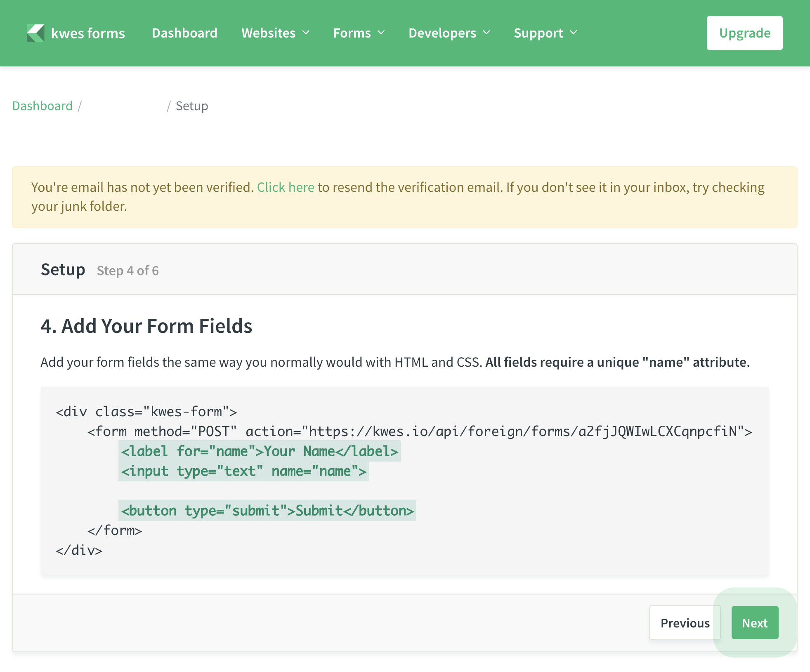Viewport: 810px width, 672px height.
Task: Click the highlighted submit button code line
Action: click(267, 511)
